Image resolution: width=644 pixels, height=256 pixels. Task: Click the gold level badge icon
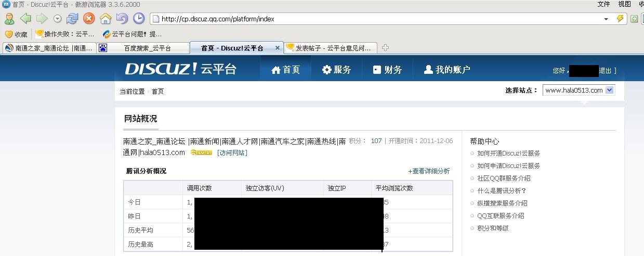coord(201,153)
